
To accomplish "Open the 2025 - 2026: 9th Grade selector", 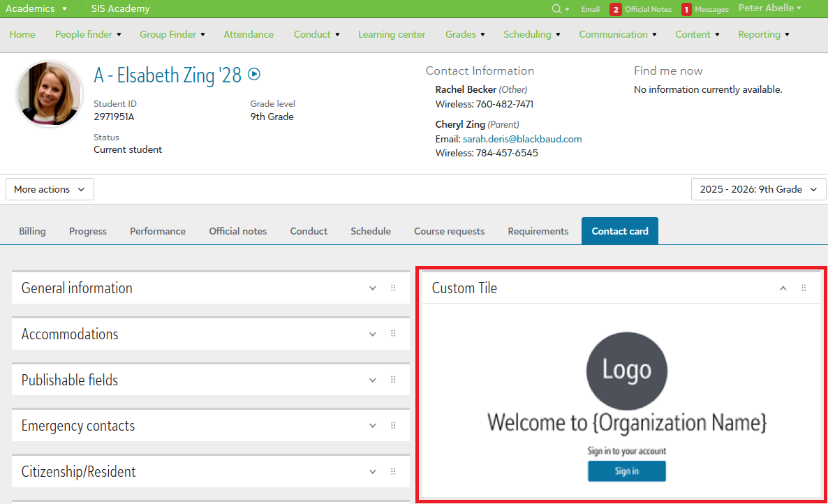I will pyautogui.click(x=758, y=188).
